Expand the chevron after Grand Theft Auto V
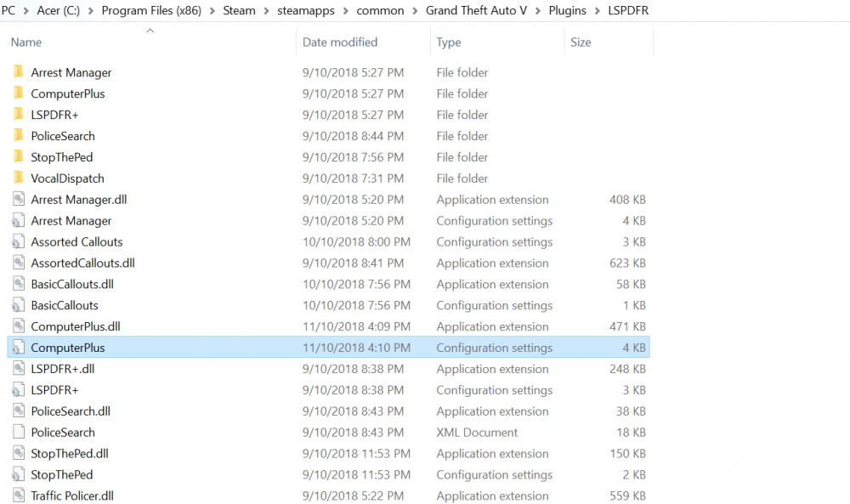Image resolution: width=850 pixels, height=504 pixels. [x=538, y=11]
